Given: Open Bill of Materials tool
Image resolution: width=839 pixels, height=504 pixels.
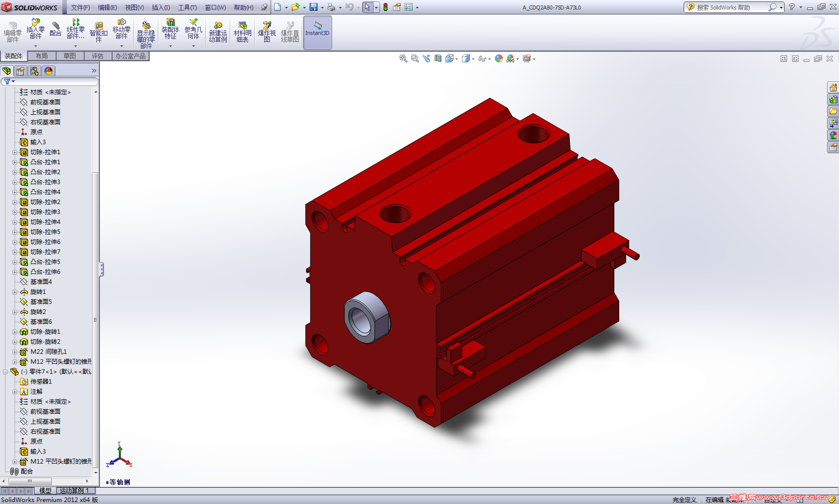Looking at the screenshot, I should tap(242, 32).
